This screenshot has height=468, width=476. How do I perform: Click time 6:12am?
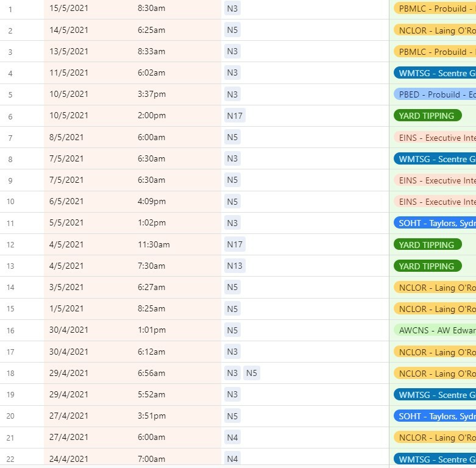tap(151, 352)
